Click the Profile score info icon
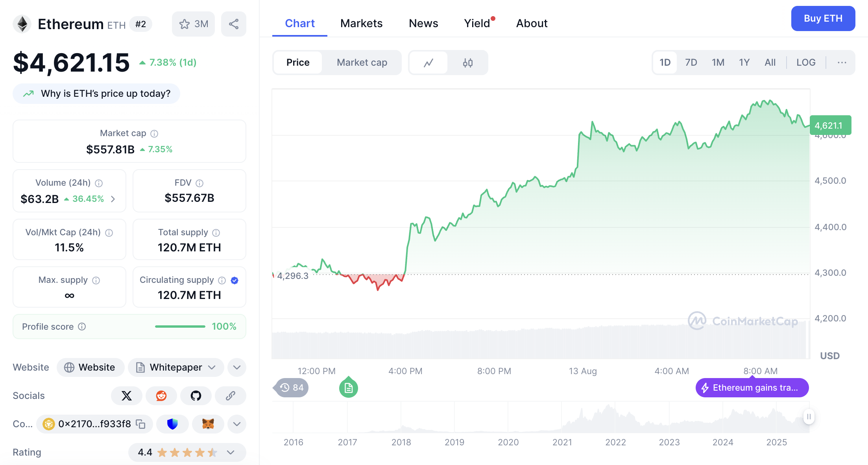 click(82, 327)
